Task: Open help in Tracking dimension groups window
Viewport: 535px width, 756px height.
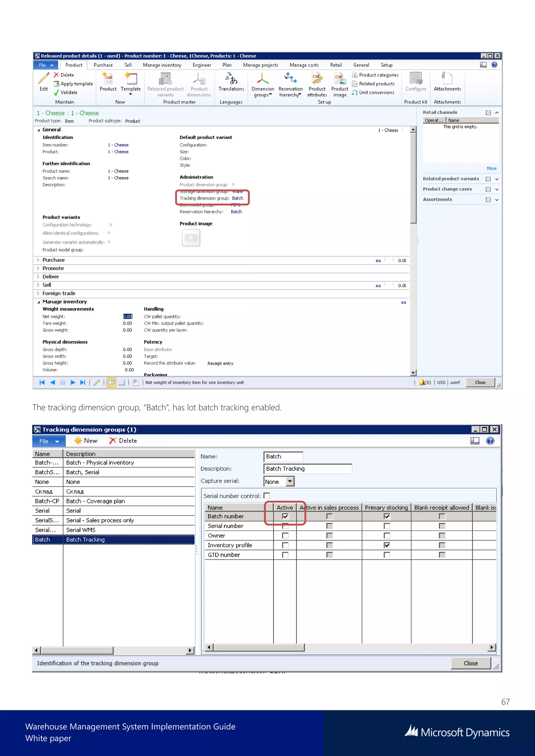Action: 490,441
